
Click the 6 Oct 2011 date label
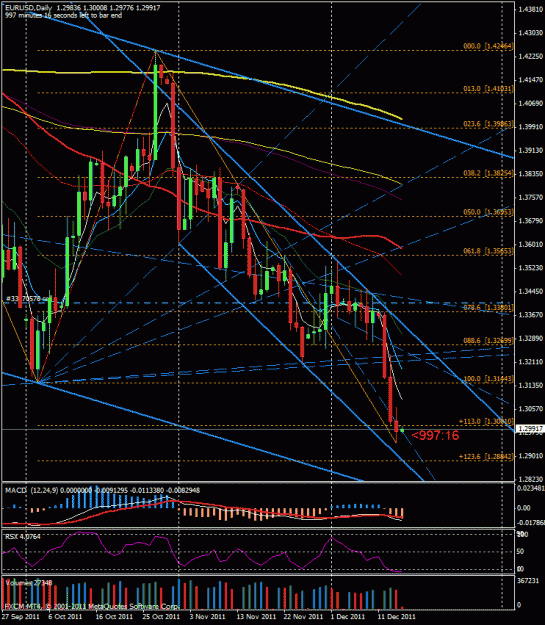[65, 616]
